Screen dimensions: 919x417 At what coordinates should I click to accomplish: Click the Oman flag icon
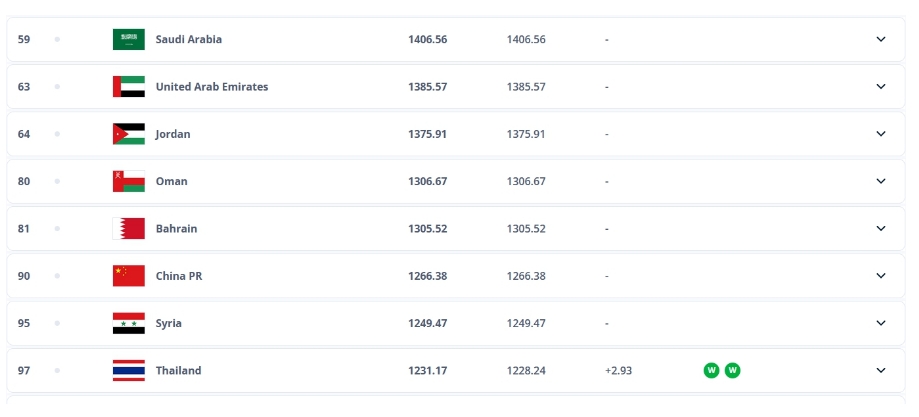129,181
